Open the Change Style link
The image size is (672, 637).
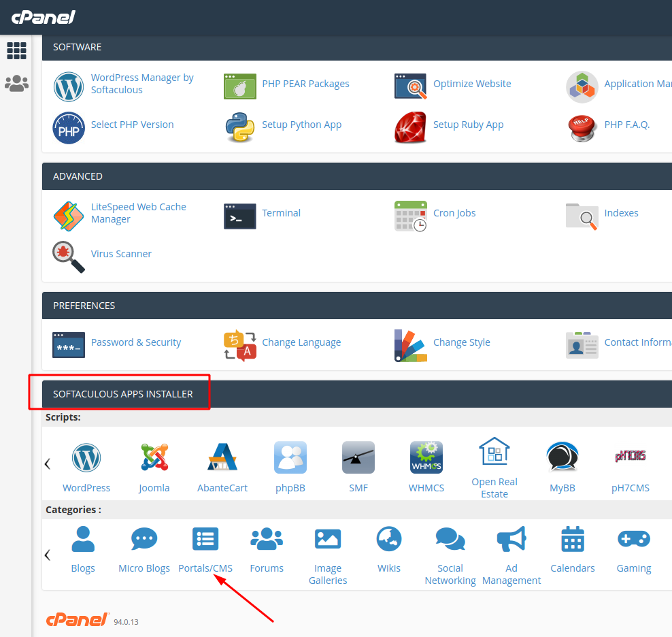tap(462, 343)
